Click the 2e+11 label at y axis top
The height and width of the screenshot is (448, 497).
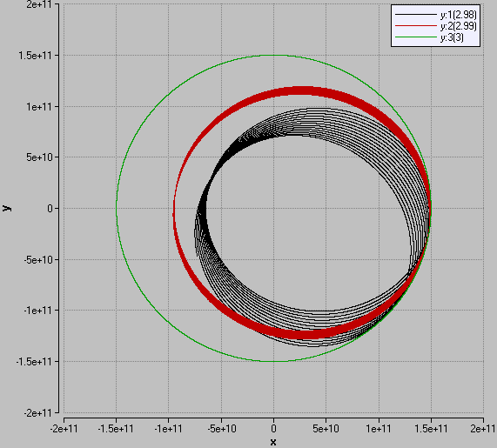[39, 4]
